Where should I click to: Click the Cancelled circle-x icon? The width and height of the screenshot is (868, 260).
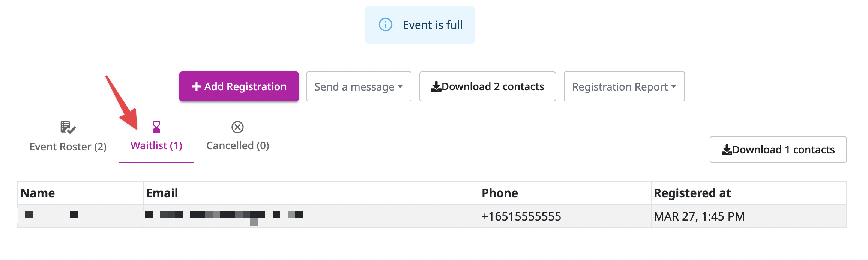click(x=237, y=127)
